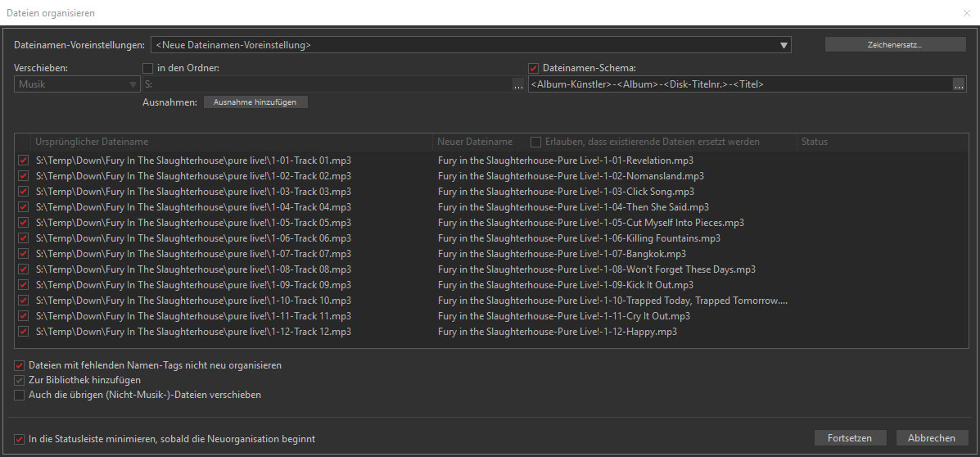Select new filename '1-07-Bangkok.mp3'
This screenshot has height=457, width=980.
pos(562,254)
